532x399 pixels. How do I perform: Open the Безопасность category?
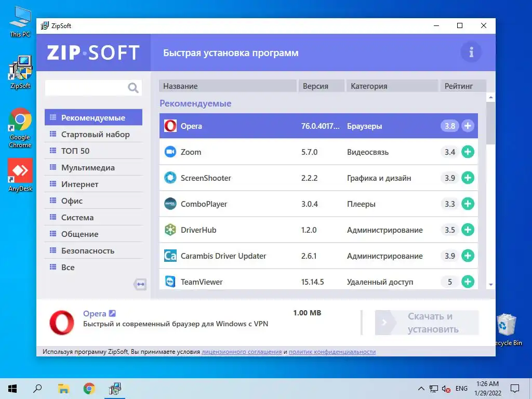pos(94,250)
